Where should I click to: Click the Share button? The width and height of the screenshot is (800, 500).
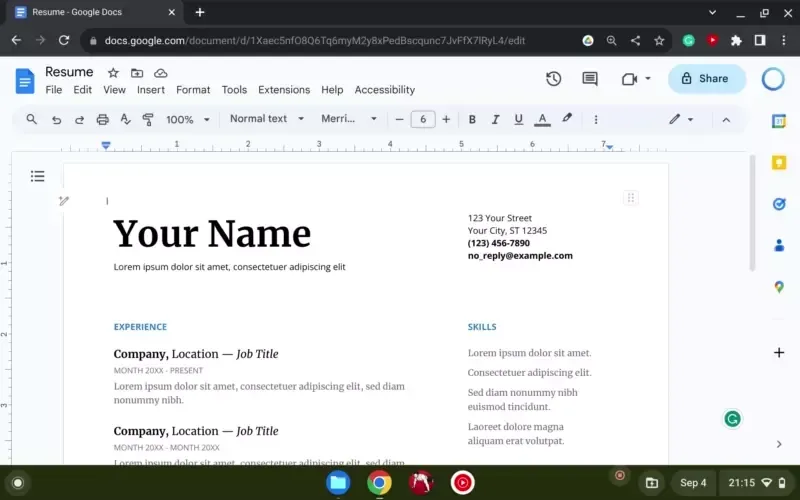[x=707, y=79]
